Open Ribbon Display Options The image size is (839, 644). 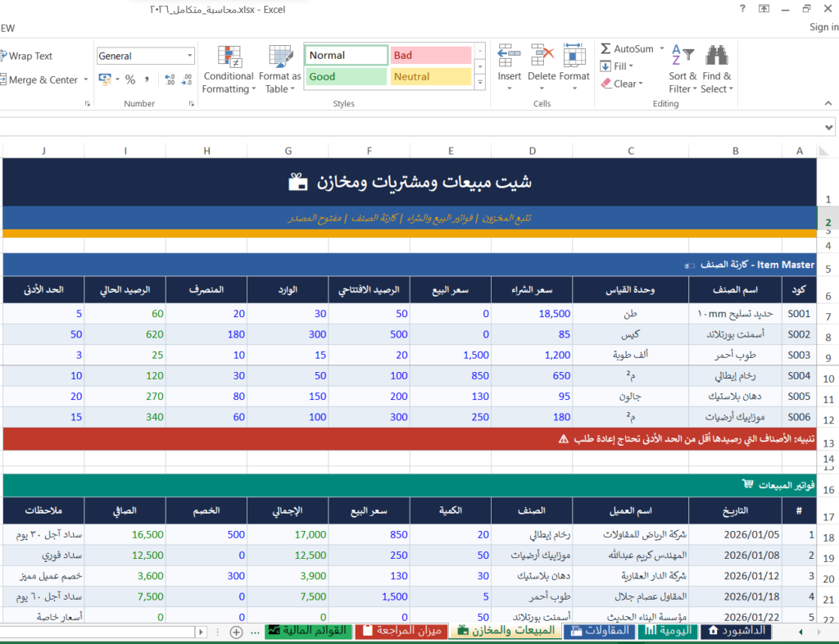[x=764, y=8]
